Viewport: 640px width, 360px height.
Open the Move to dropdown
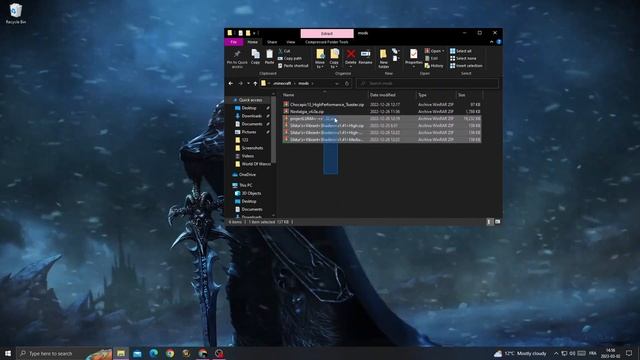[320, 58]
